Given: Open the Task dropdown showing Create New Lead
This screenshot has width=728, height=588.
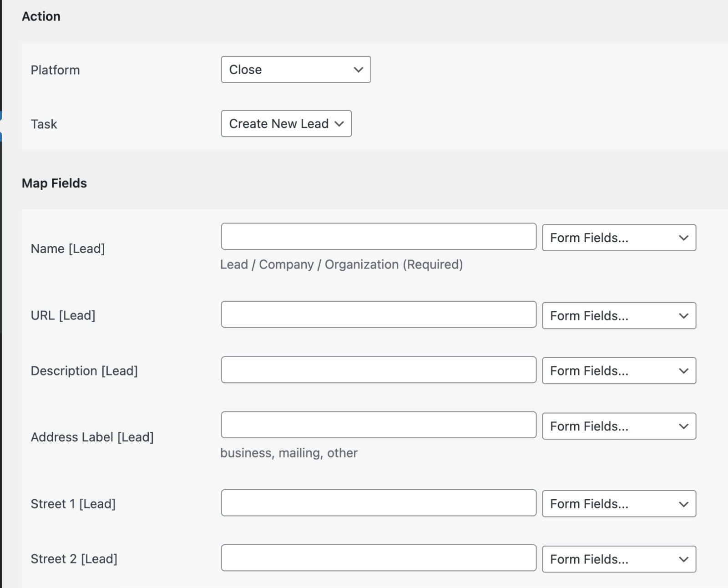Looking at the screenshot, I should coord(286,123).
